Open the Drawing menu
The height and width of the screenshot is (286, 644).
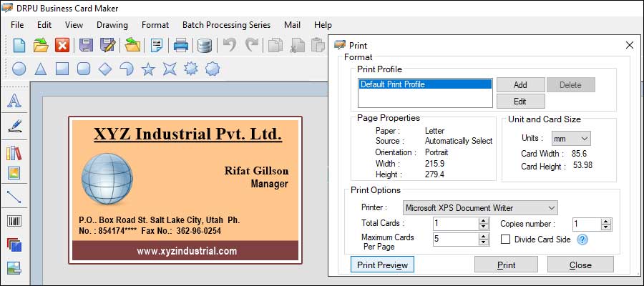112,24
